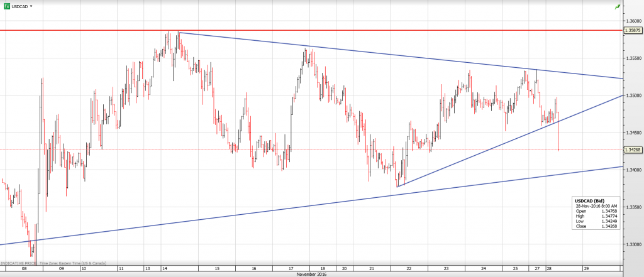Click date 09 on the time axis
Image resolution: width=644 pixels, height=277 pixels.
coord(62,269)
